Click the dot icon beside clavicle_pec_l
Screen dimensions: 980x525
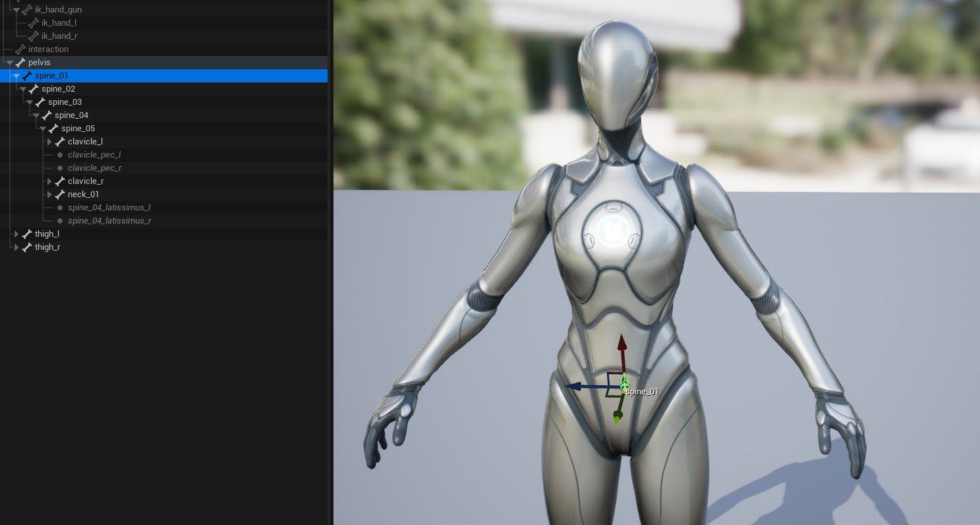[60, 155]
